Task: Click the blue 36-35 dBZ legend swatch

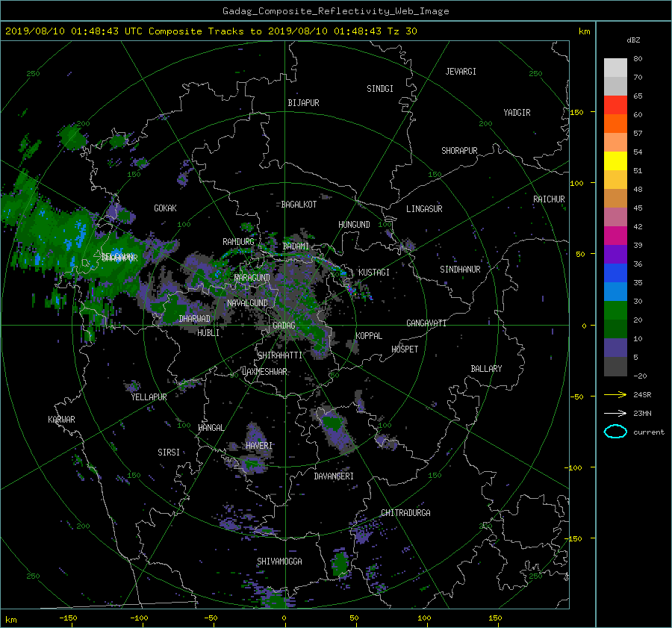Action: (x=615, y=273)
